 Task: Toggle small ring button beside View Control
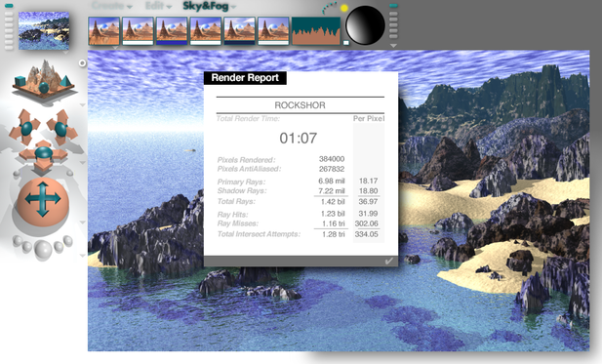(82, 63)
